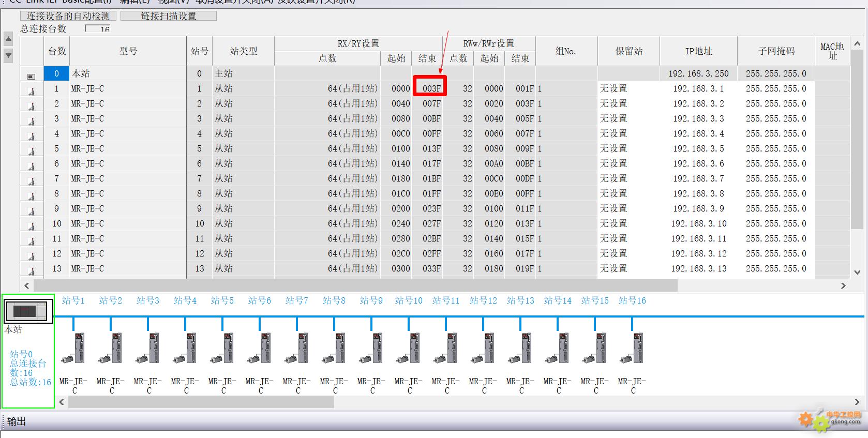Screen dimensions: 868x438
Task: Click the table's vertical scrollbar up arrow
Action: (857, 44)
